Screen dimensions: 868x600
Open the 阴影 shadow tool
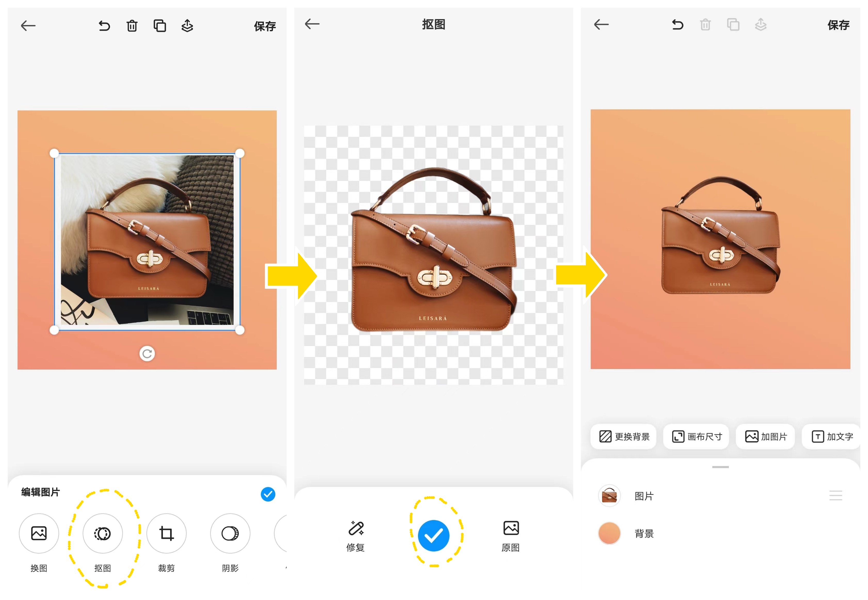230,533
